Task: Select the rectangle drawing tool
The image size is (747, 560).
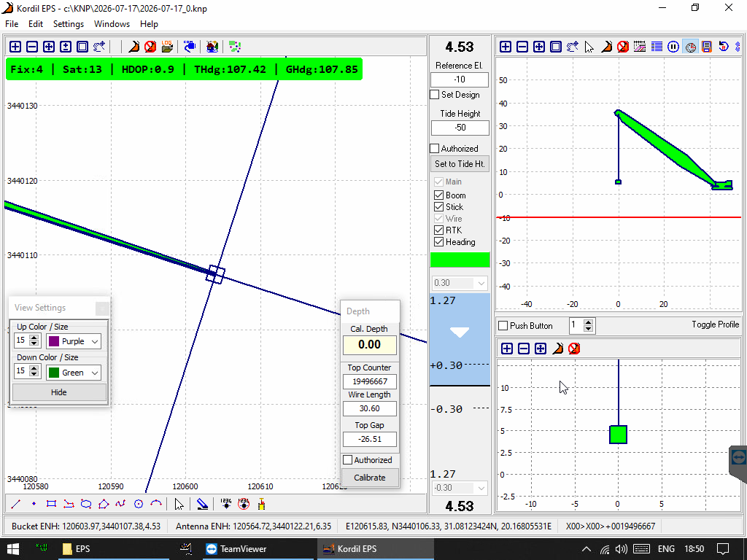Action: click(x=52, y=504)
